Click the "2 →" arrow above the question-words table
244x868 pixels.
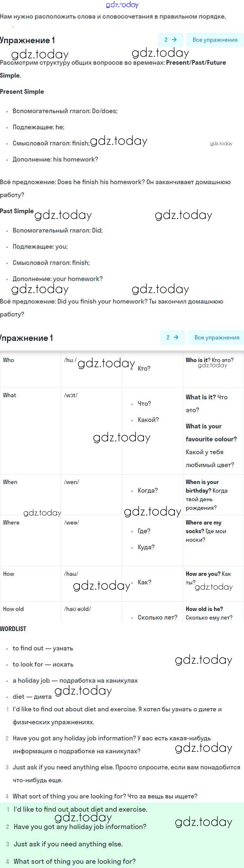(x=176, y=337)
